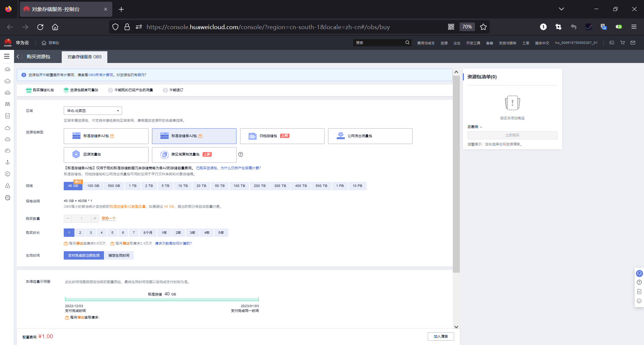Image resolution: width=644 pixels, height=345 pixels.
Task: Focus the 搜索 search field in the console header
Action: click(379, 43)
